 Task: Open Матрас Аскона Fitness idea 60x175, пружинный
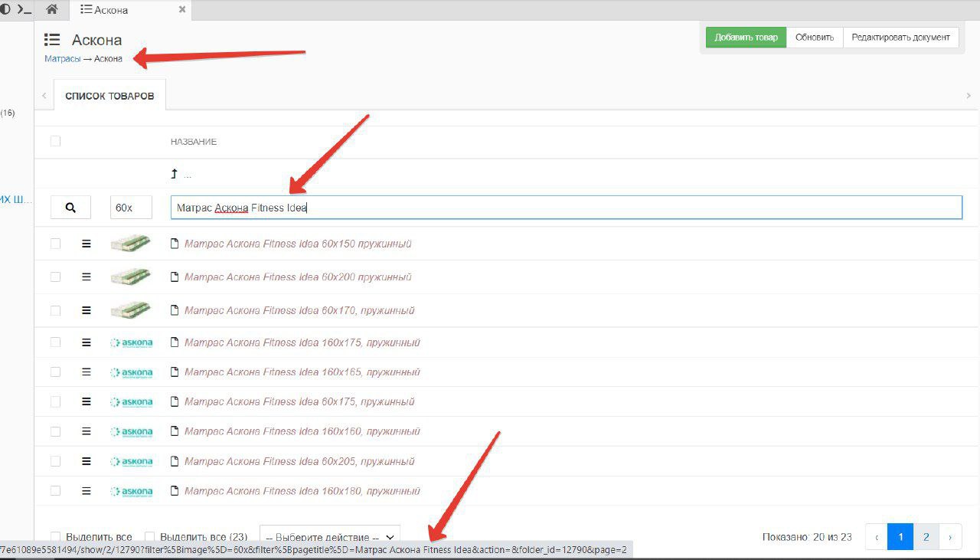pyautogui.click(x=299, y=401)
